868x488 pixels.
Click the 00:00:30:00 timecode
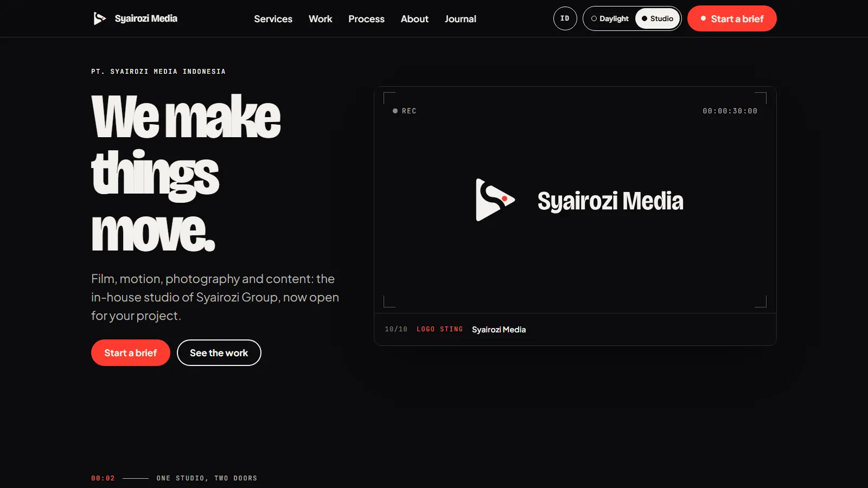[x=730, y=111]
